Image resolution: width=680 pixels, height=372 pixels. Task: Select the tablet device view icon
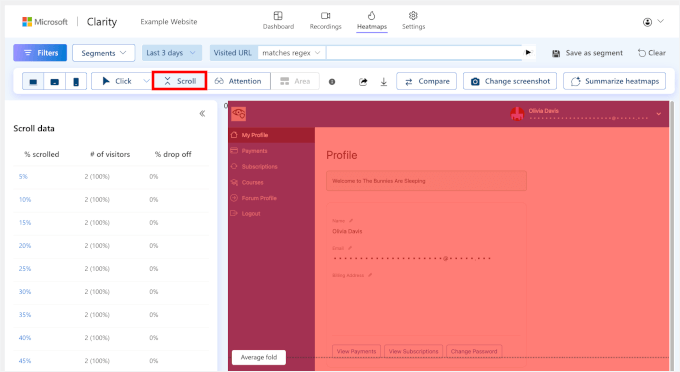pyautogui.click(x=55, y=81)
